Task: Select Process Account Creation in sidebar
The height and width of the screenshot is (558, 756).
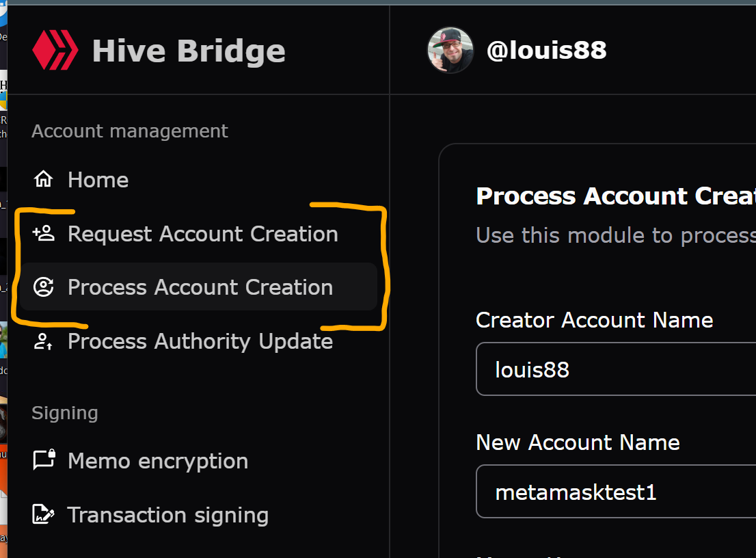Action: click(199, 287)
